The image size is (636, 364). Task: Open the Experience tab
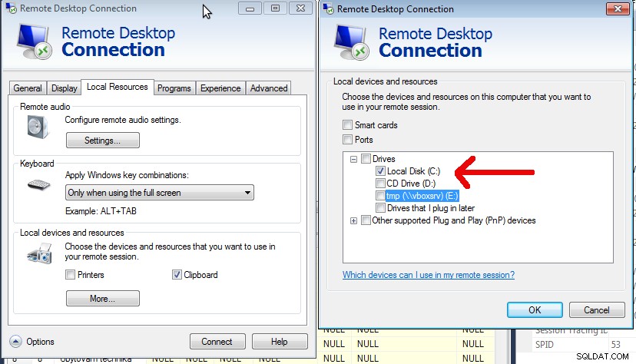[x=220, y=88]
